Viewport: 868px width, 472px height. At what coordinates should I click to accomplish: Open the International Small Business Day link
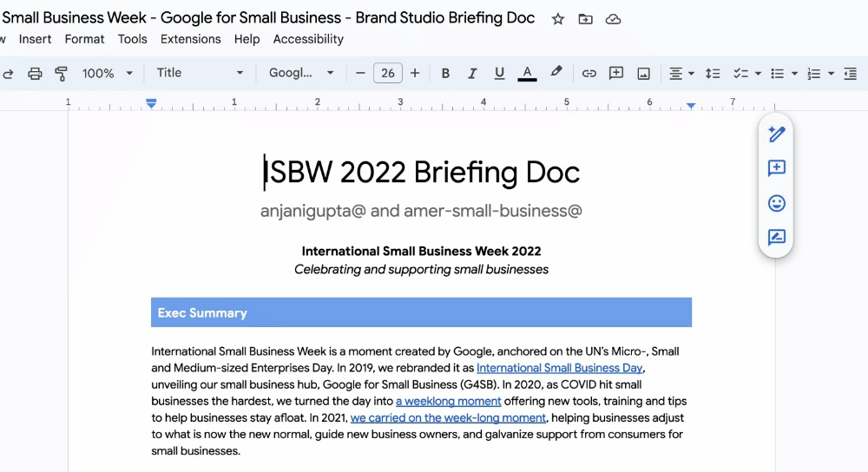pyautogui.click(x=559, y=368)
